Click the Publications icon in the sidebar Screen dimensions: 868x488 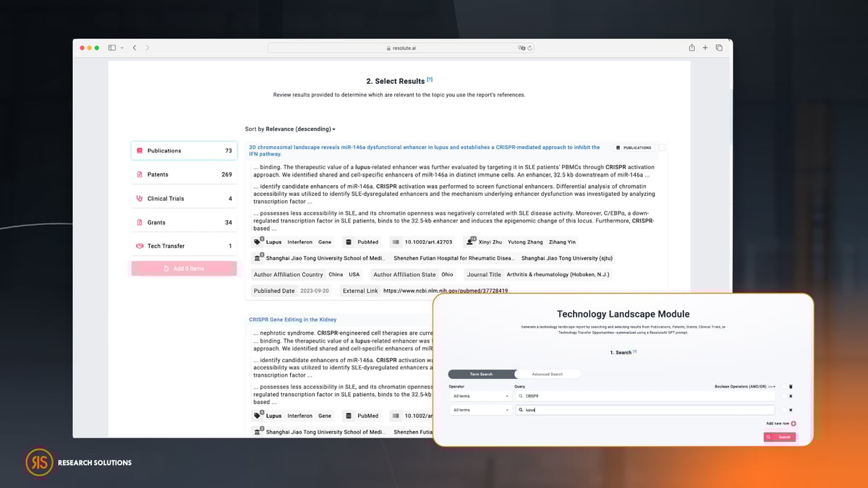[x=139, y=150]
